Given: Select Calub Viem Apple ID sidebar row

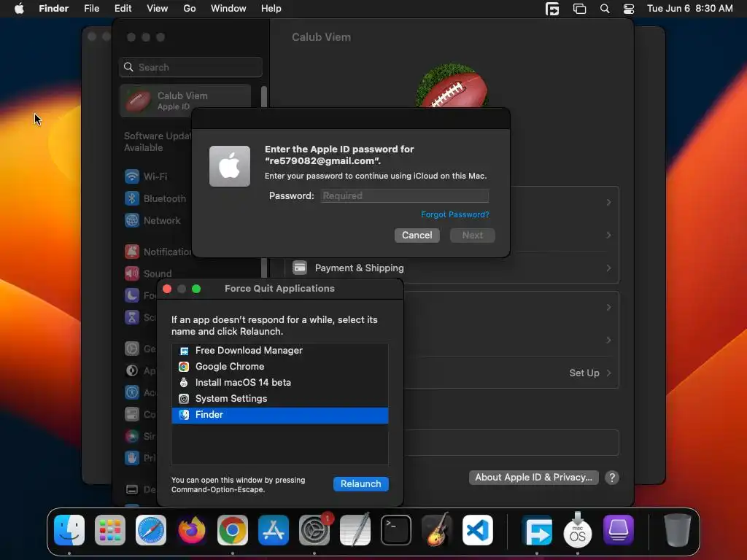Looking at the screenshot, I should [x=185, y=101].
